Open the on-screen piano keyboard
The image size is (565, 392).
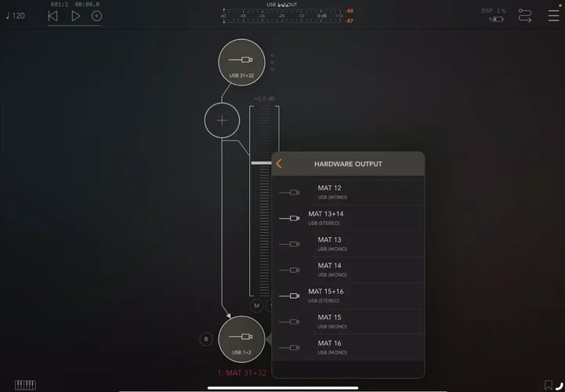25,385
